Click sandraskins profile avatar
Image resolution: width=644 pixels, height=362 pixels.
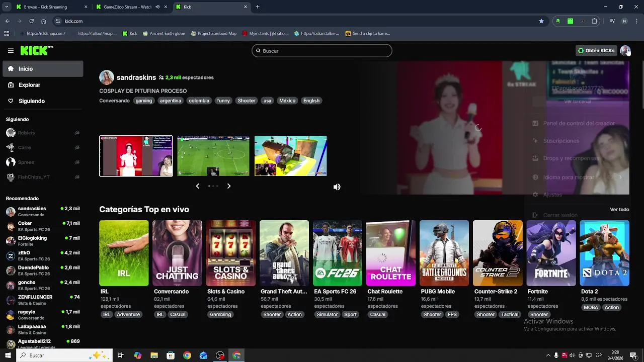tap(107, 77)
